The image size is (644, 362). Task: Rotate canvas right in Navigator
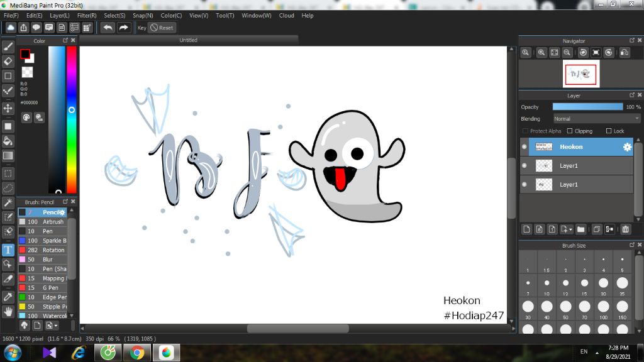(x=609, y=53)
